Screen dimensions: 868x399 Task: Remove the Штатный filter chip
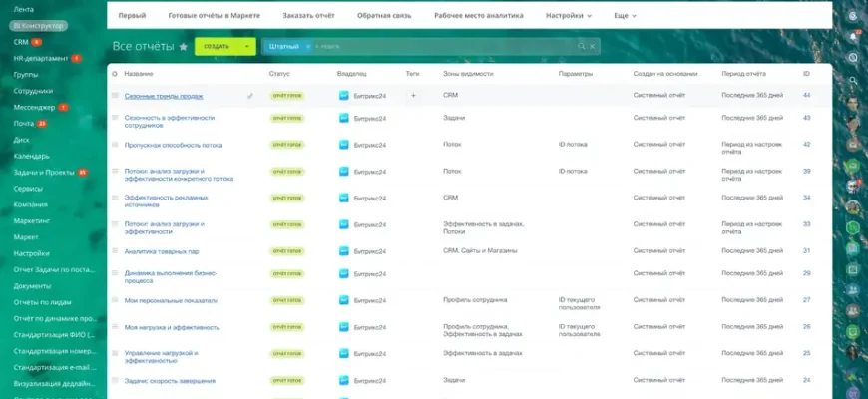[x=307, y=46]
